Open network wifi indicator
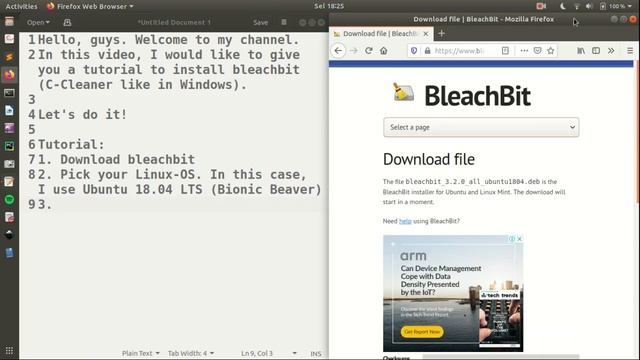The image size is (640, 360). (576, 6)
